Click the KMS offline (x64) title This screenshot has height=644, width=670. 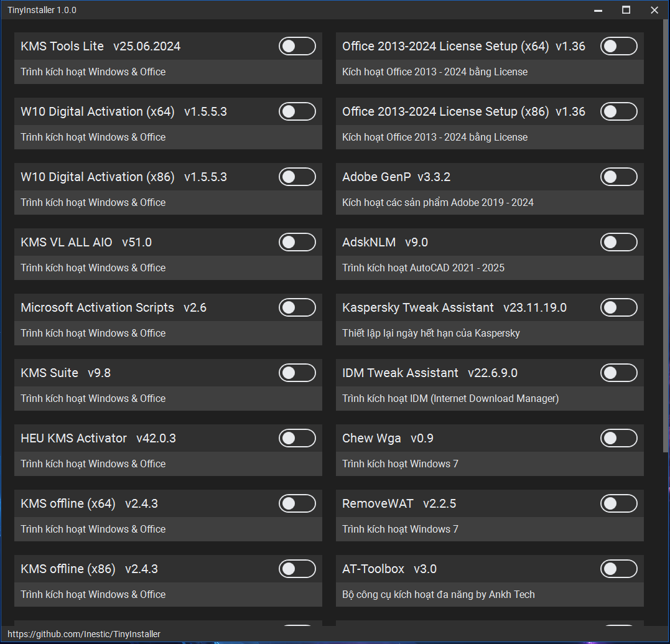pyautogui.click(x=68, y=504)
